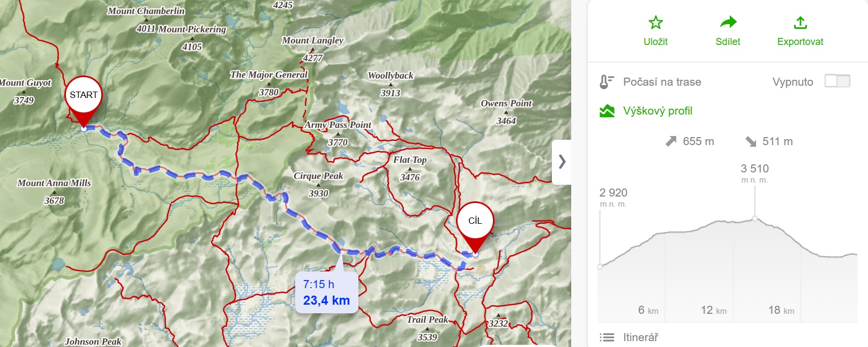Click the Sdílet share arrow icon
Viewport: 868px width, 347px height.
tap(728, 22)
